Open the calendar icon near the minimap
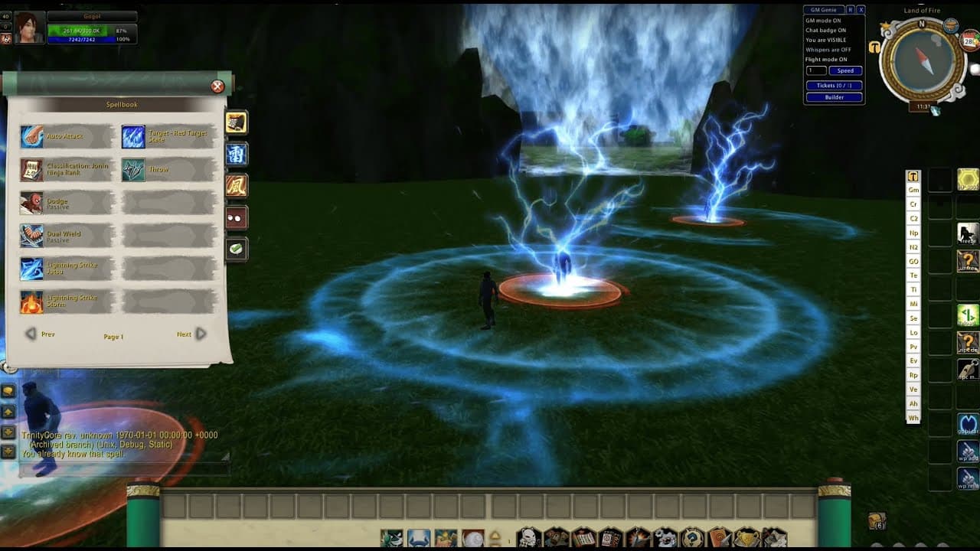This screenshot has width=980, height=551. point(970,42)
